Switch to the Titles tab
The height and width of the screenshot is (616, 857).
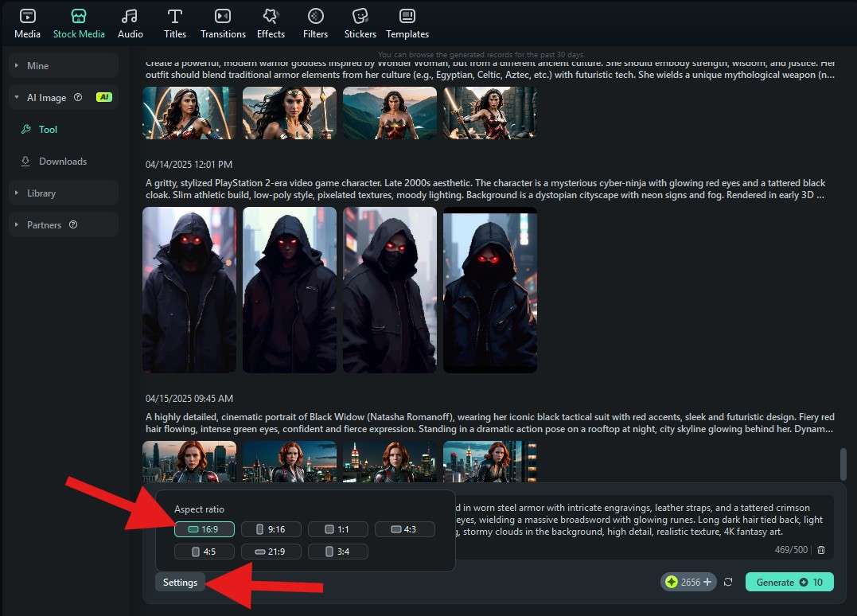point(175,24)
